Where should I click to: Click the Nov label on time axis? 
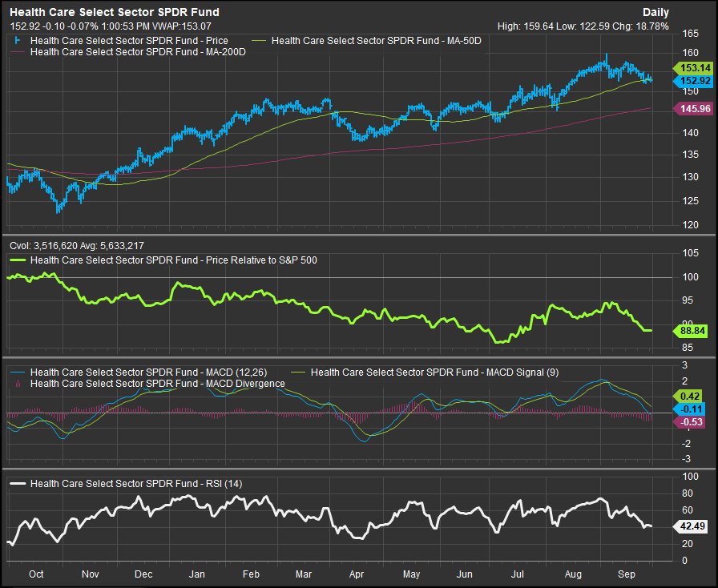pos(91,574)
